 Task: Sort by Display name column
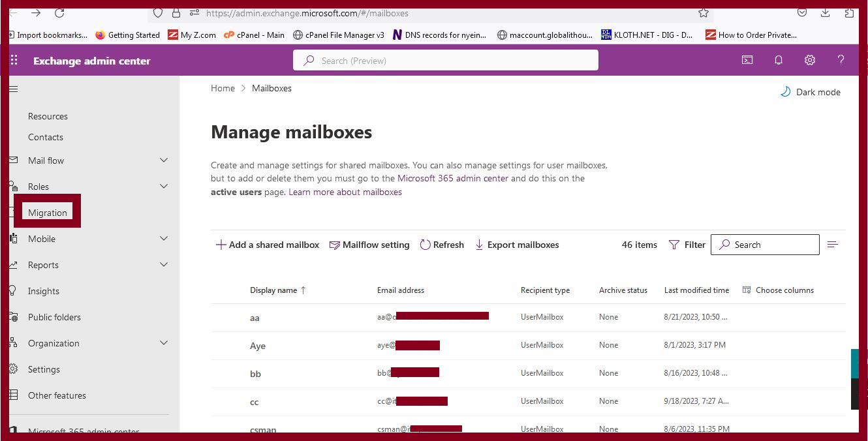coord(277,290)
